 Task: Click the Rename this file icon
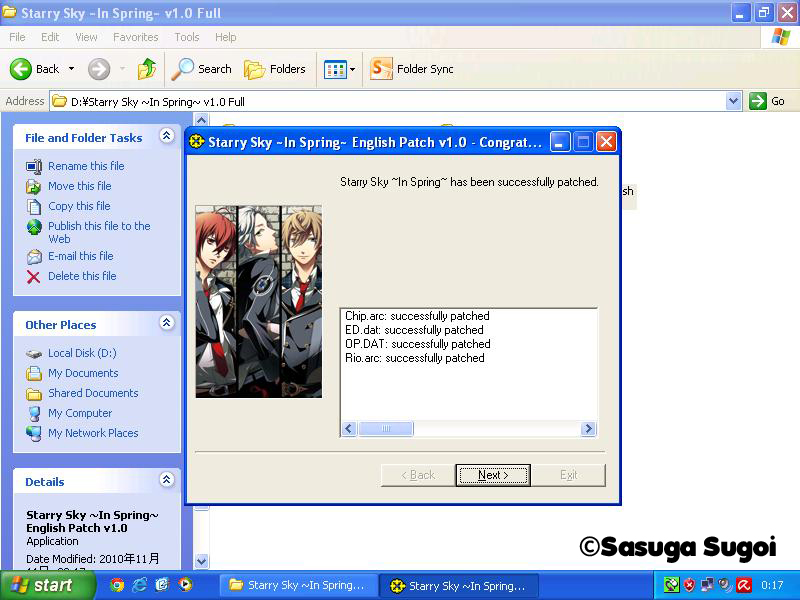point(34,166)
